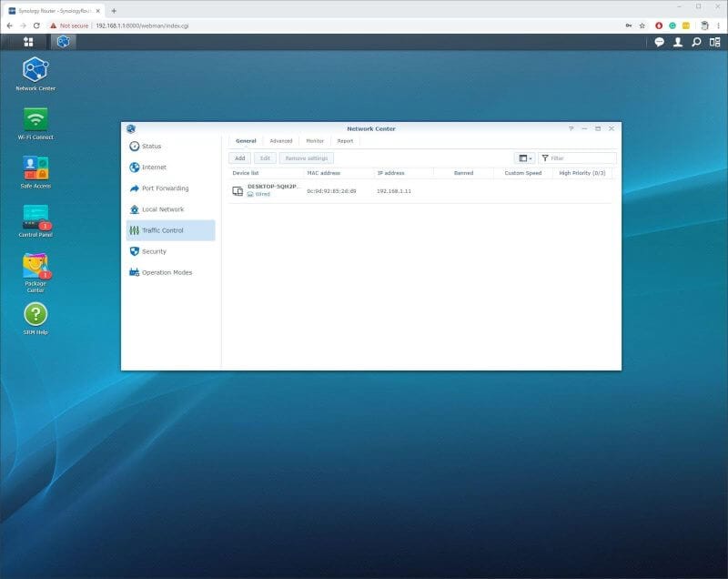Go to Security section in sidebar
The height and width of the screenshot is (579, 728).
click(154, 251)
